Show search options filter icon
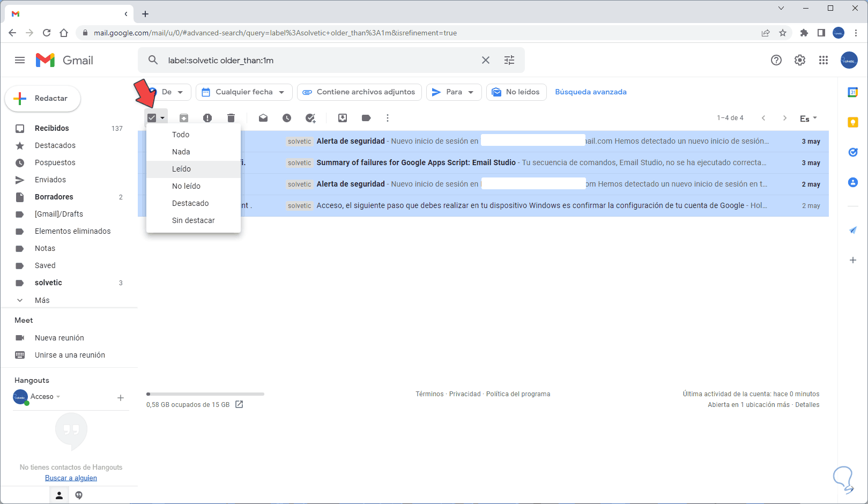 509,60
